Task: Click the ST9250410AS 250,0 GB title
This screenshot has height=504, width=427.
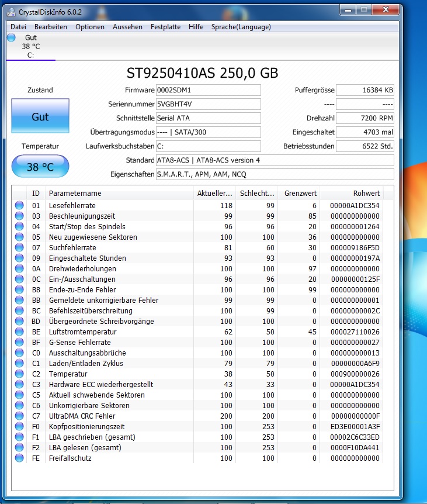Action: coord(202,73)
